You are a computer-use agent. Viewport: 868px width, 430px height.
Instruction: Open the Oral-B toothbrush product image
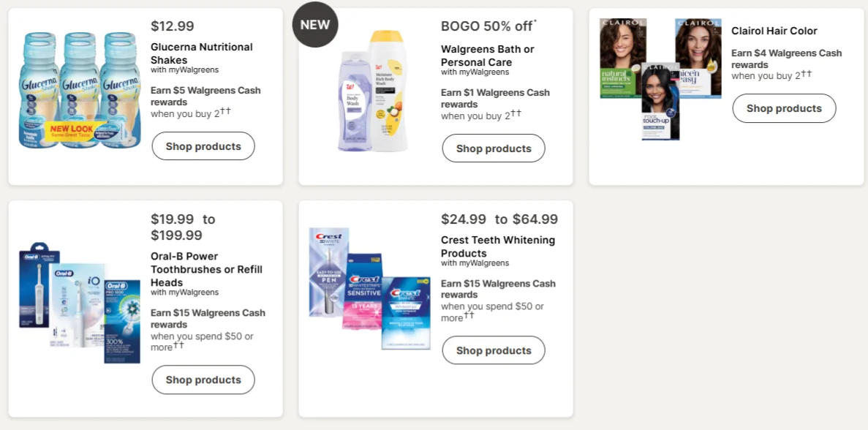[80, 303]
